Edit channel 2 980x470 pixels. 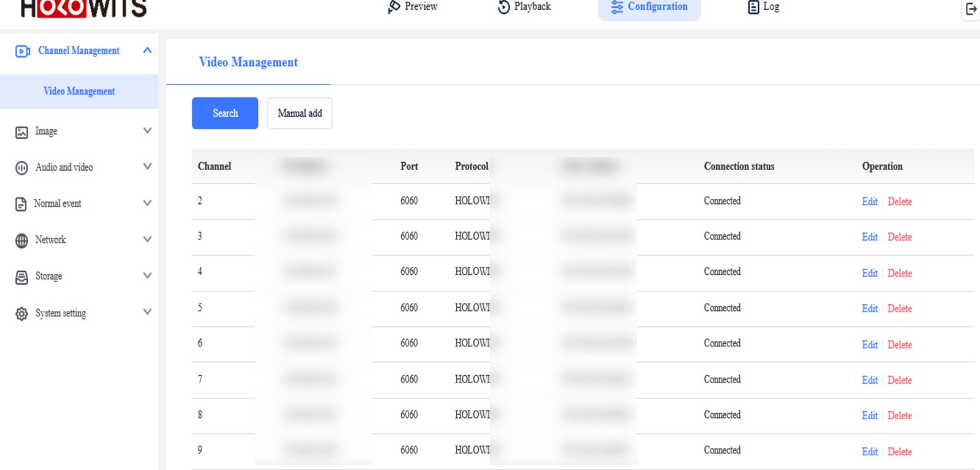coord(870,201)
